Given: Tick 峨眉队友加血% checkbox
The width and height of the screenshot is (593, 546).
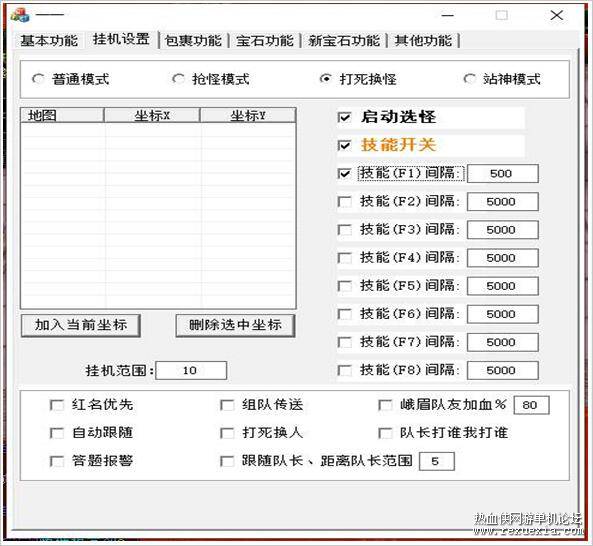Looking at the screenshot, I should point(385,405).
